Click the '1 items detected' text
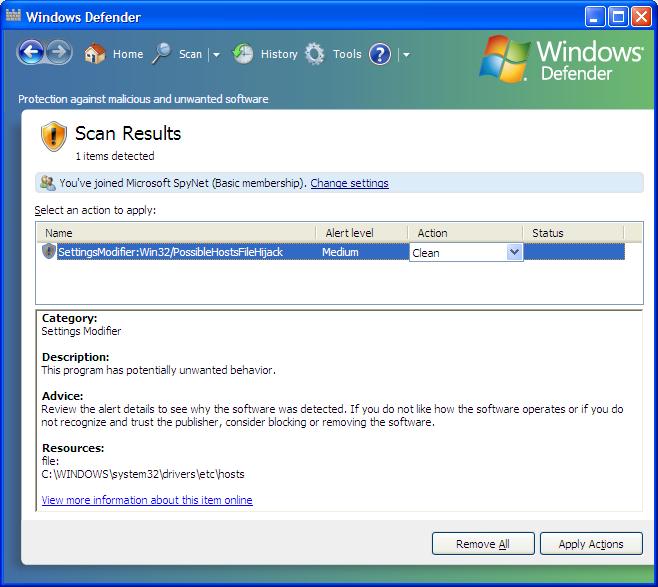Screen dimensions: 658x587 coord(115,156)
